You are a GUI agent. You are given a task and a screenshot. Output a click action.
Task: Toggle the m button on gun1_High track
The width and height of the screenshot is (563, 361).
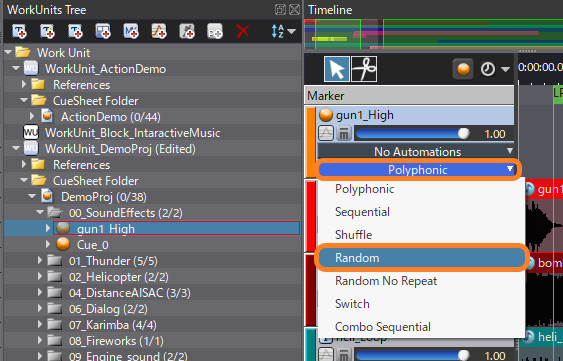pyautogui.click(x=344, y=134)
